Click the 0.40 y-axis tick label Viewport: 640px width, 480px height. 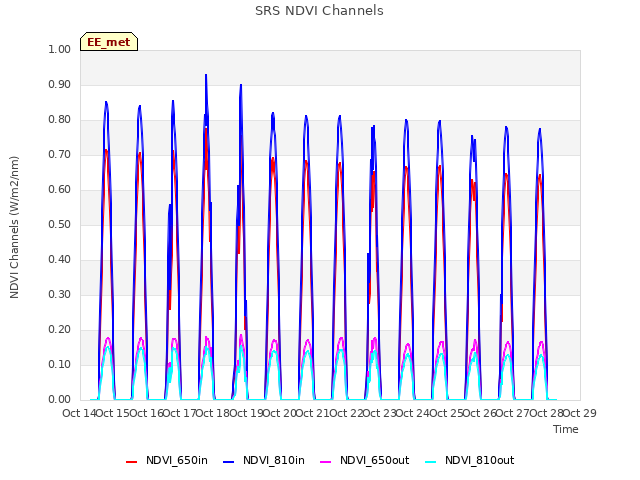pos(60,260)
